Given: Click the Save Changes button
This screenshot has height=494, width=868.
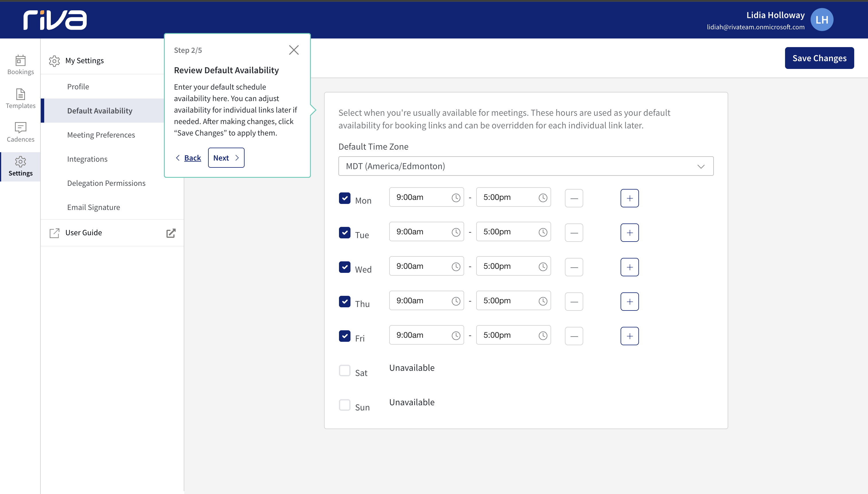Looking at the screenshot, I should 819,58.
